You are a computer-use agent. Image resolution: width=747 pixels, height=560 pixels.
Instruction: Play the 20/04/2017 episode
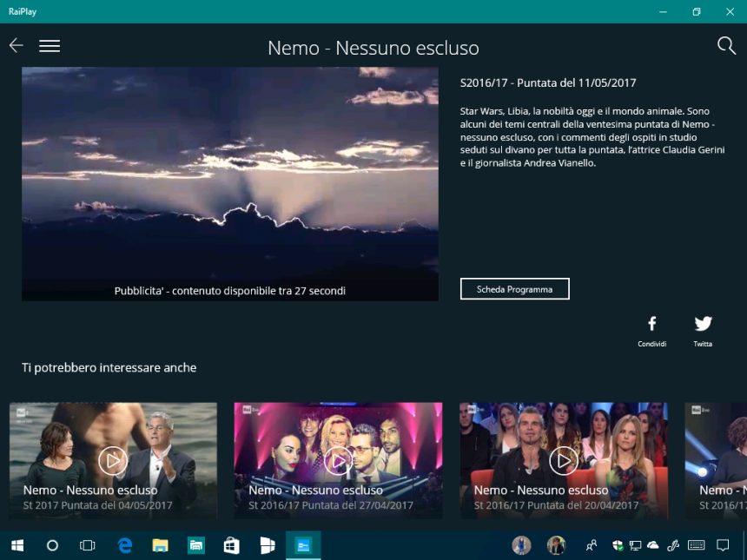[x=564, y=460]
